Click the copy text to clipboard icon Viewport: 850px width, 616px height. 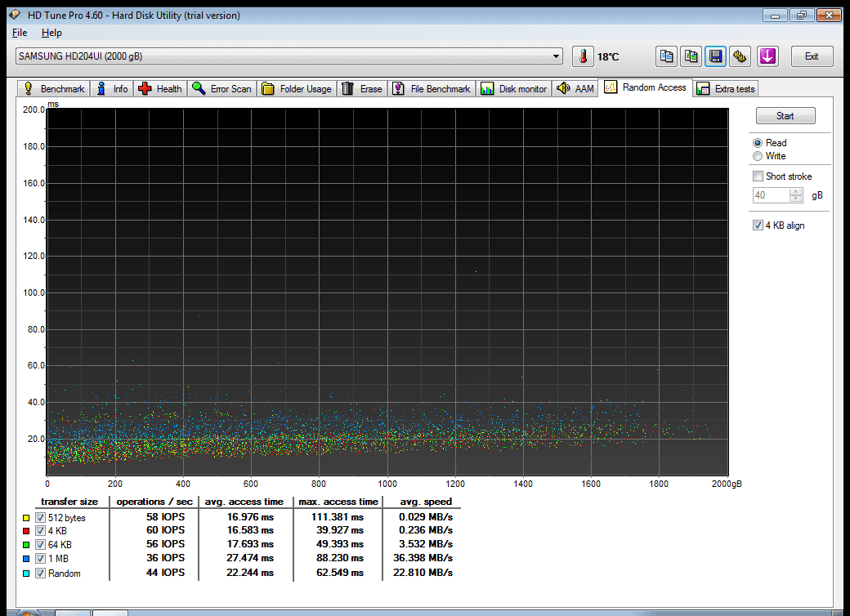(x=666, y=56)
